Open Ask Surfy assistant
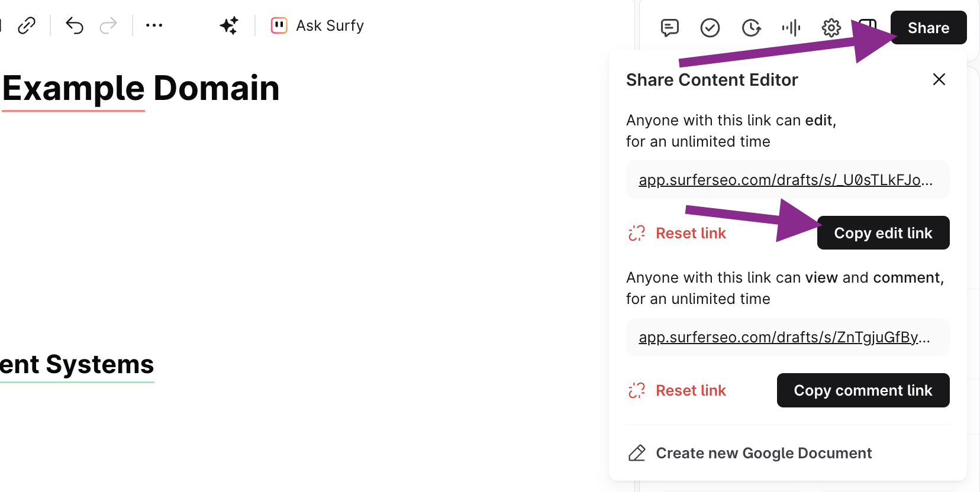The width and height of the screenshot is (980, 492). (318, 25)
